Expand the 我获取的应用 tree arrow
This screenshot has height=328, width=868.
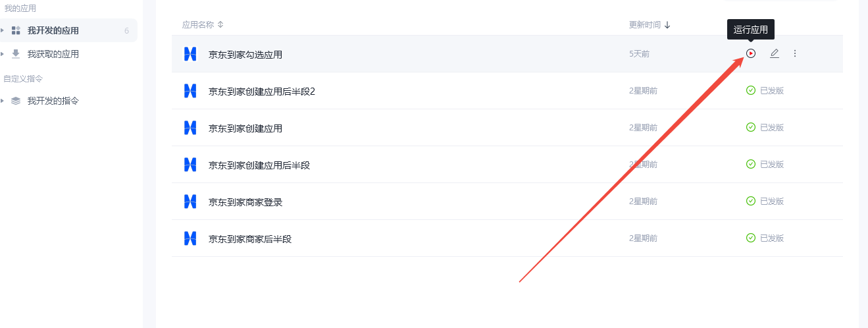pos(3,54)
